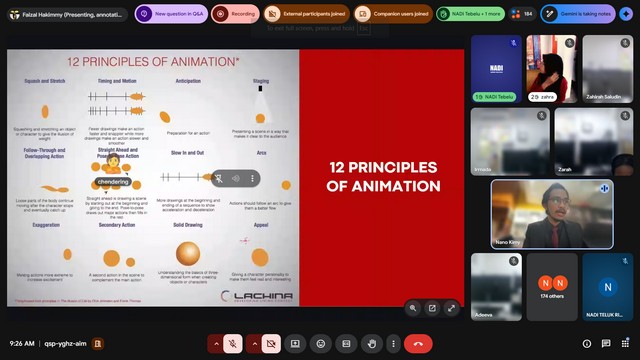Open the New question in Q&A notification
This screenshot has width=640, height=360.
[x=171, y=14]
